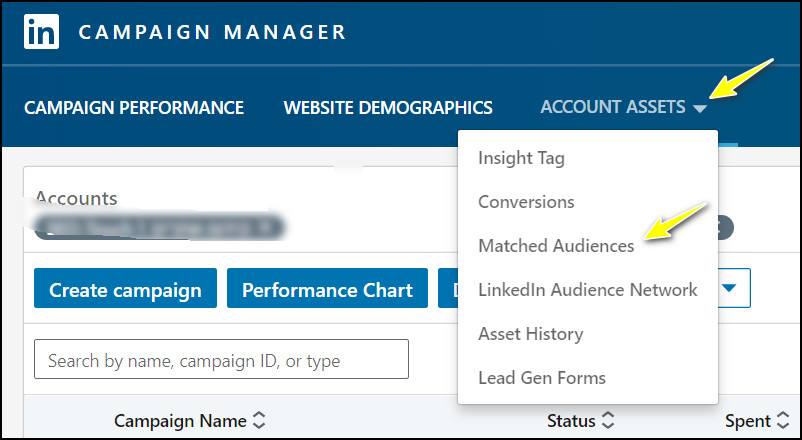Image resolution: width=802 pixels, height=440 pixels.
Task: Open the Website Demographics tab
Action: [x=388, y=108]
